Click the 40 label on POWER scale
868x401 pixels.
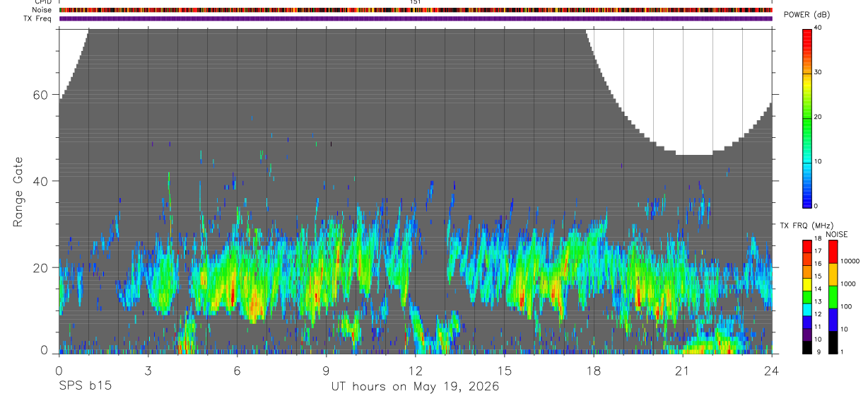(818, 28)
